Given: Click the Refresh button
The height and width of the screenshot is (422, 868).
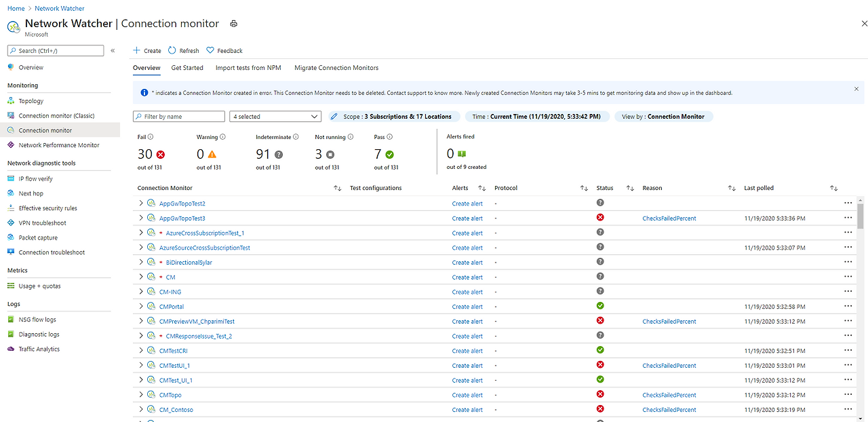Looking at the screenshot, I should pos(184,51).
